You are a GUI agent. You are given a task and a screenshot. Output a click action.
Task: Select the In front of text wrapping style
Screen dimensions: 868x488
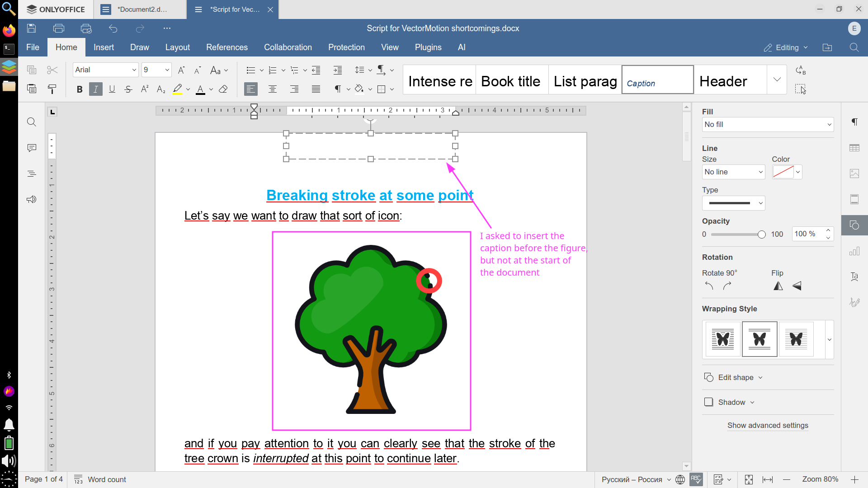796,339
